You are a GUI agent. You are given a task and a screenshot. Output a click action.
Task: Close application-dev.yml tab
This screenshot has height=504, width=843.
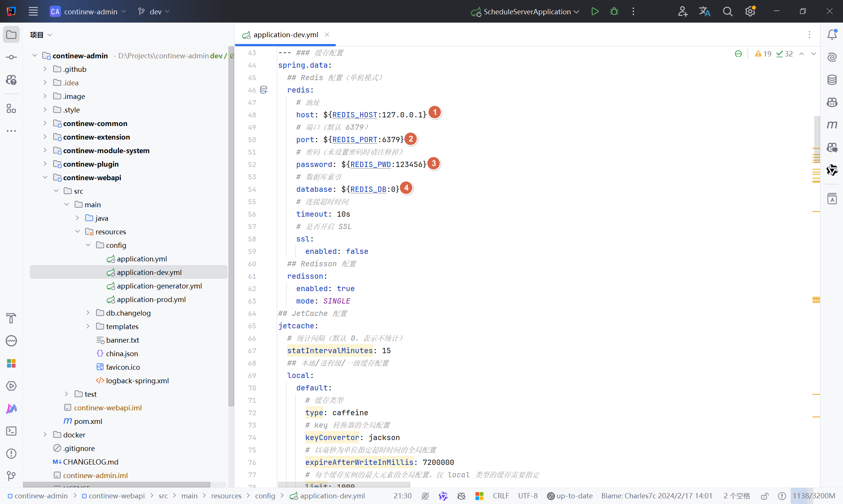(x=327, y=35)
